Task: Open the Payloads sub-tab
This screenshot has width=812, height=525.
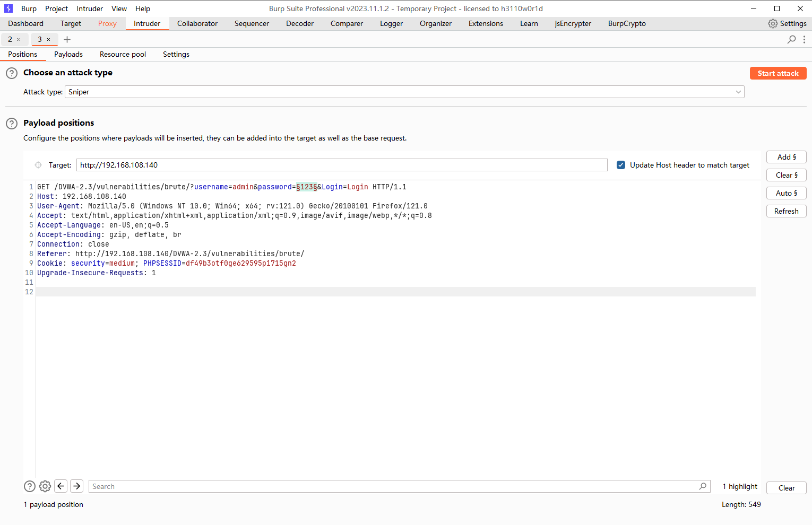Action: coord(68,54)
